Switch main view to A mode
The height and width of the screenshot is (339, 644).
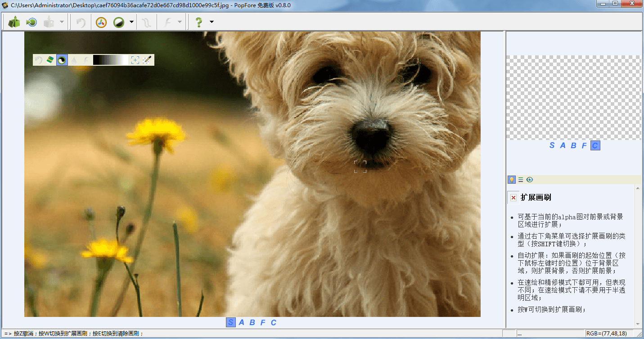[x=242, y=322]
